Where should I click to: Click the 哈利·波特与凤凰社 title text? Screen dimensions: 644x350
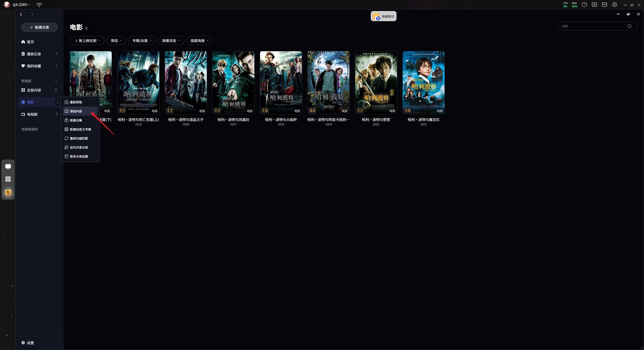pyautogui.click(x=233, y=120)
